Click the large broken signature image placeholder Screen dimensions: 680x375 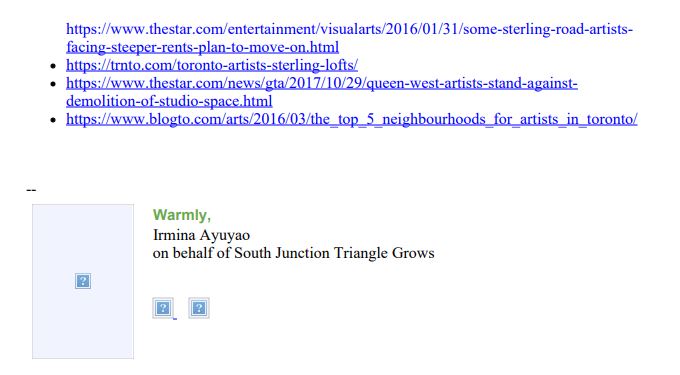(83, 281)
